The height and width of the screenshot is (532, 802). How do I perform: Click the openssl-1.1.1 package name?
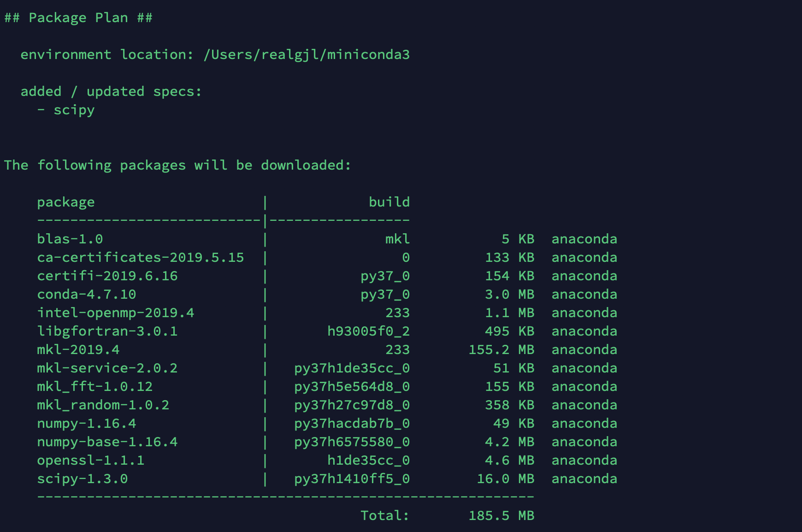click(x=91, y=461)
